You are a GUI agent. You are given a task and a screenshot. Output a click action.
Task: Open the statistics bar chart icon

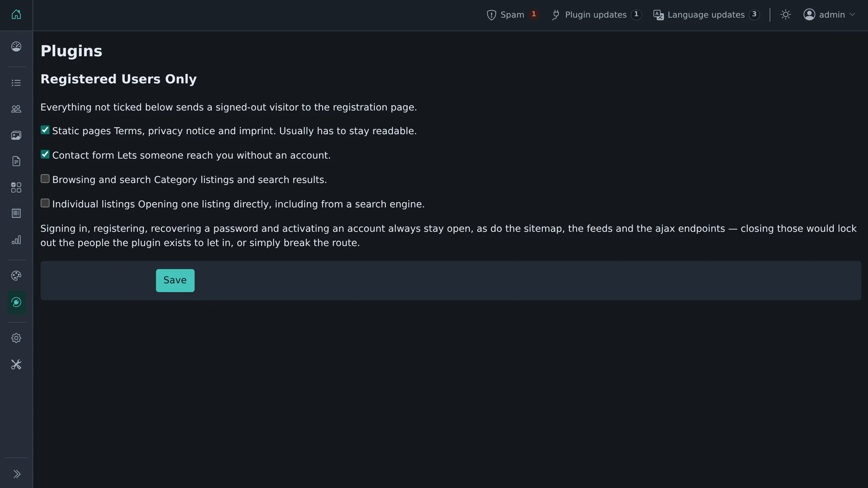pos(16,240)
